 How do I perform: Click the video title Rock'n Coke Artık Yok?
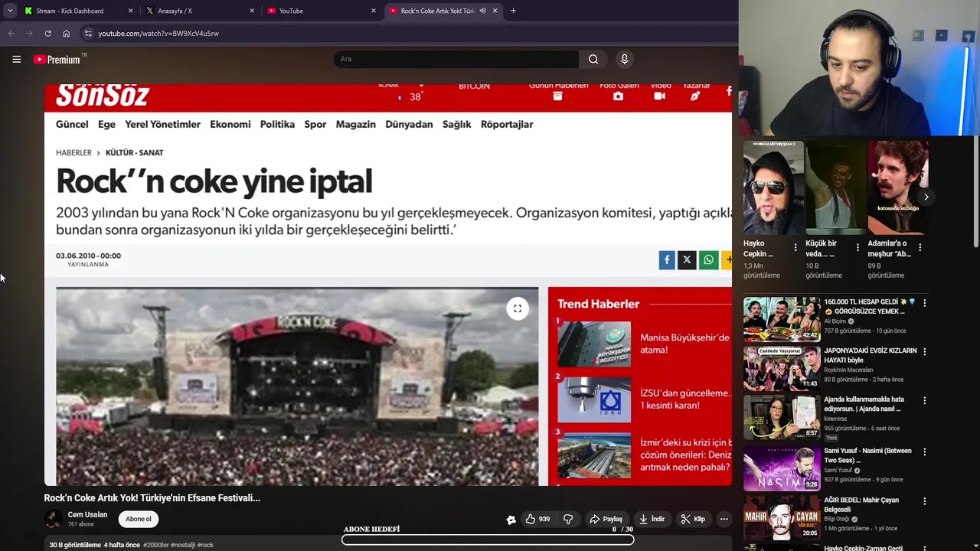point(152,497)
